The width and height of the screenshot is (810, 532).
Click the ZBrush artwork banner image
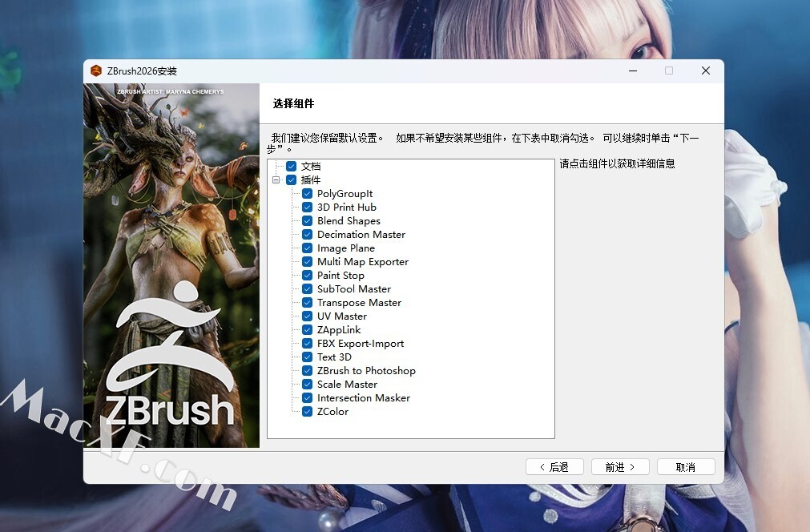(x=171, y=265)
